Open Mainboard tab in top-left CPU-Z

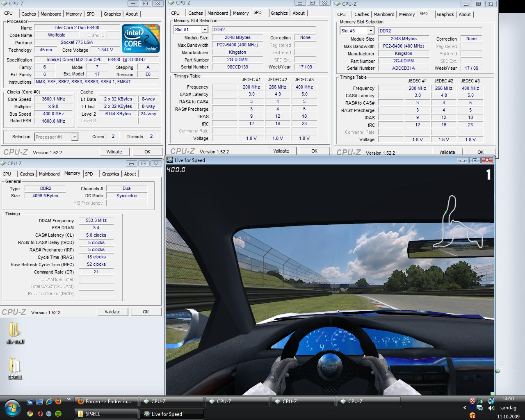(x=51, y=14)
